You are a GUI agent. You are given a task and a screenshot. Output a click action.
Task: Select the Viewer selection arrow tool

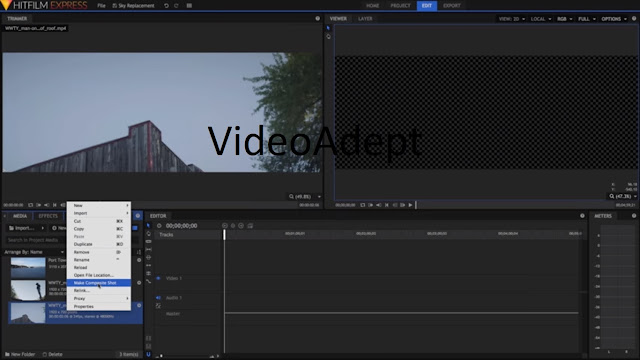click(328, 28)
